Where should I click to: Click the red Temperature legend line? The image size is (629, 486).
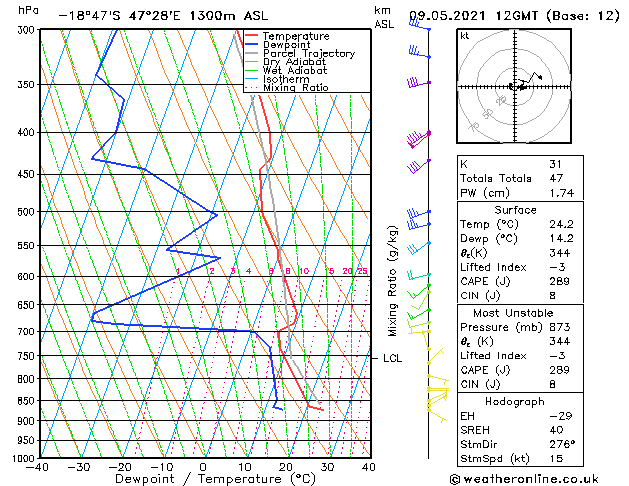tap(252, 36)
